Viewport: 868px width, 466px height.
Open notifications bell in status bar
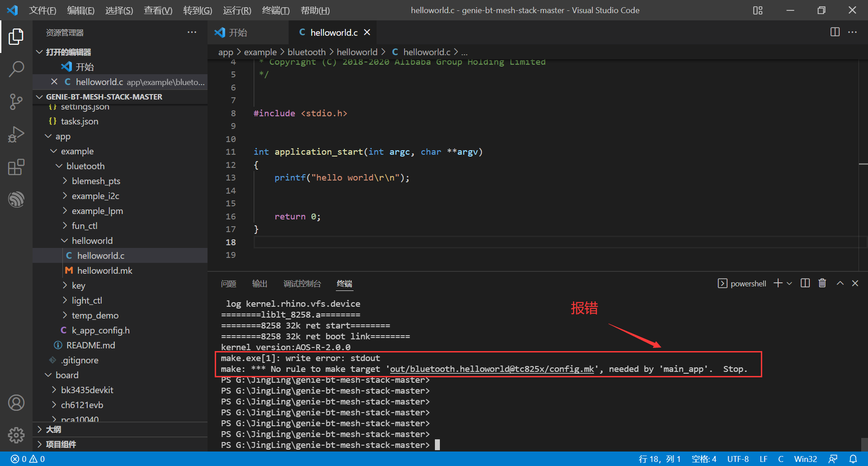tap(853, 459)
